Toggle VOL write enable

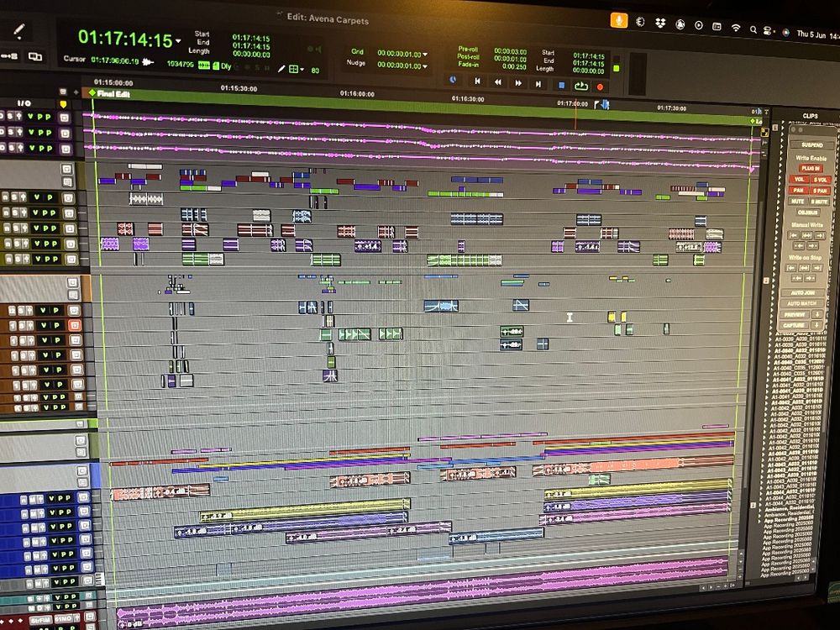pyautogui.click(x=799, y=179)
